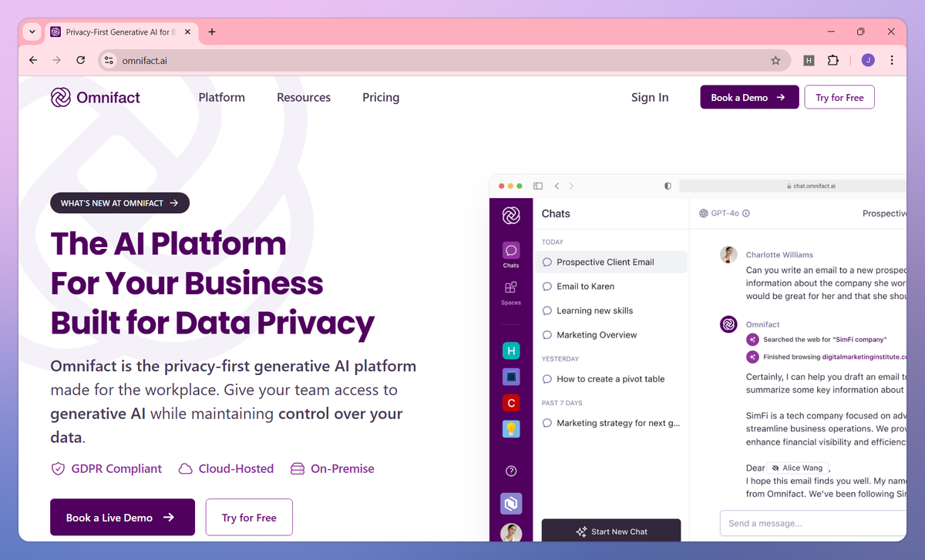Open the red C space icon
This screenshot has width=925, height=560.
click(511, 402)
